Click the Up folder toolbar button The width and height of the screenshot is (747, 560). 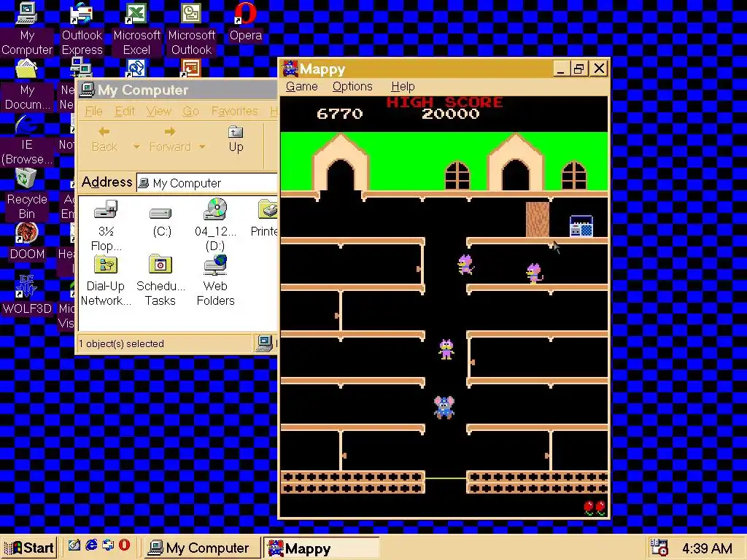[x=236, y=139]
